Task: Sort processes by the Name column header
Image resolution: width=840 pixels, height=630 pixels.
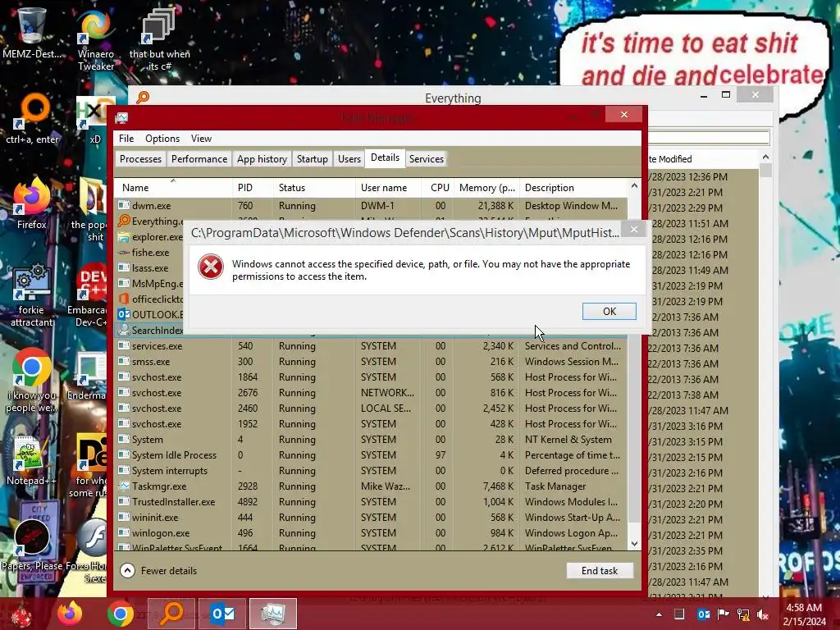Action: point(173,188)
